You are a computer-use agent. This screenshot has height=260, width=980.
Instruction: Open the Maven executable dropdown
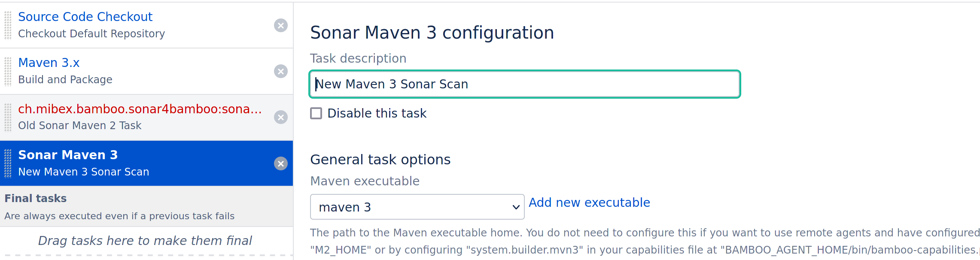point(417,207)
